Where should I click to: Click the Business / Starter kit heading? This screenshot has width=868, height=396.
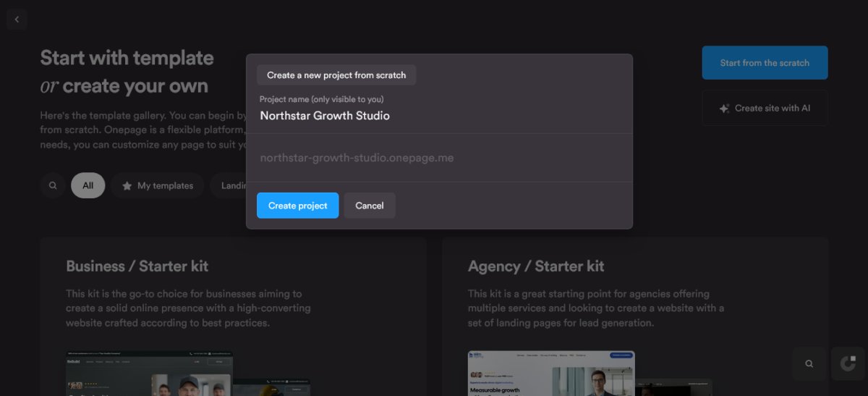pyautogui.click(x=137, y=266)
